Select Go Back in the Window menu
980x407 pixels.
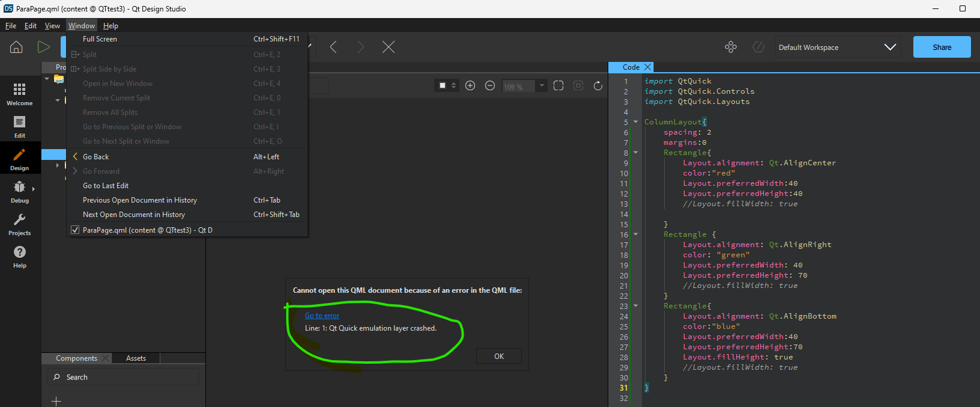(x=187, y=157)
